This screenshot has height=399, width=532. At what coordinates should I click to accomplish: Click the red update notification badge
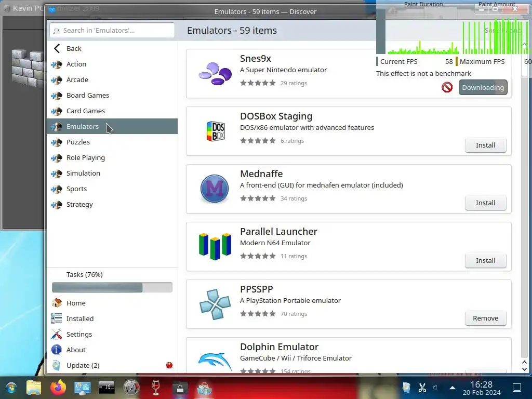point(169,365)
